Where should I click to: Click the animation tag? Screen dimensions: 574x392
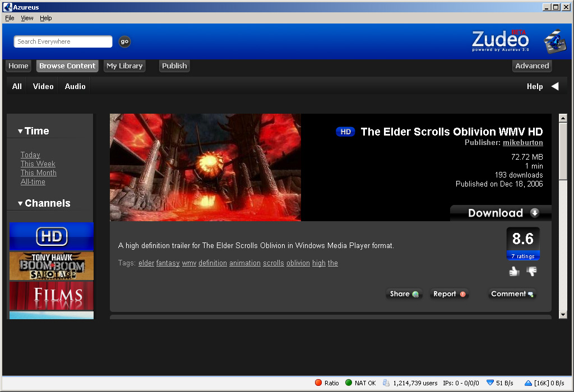pos(245,263)
